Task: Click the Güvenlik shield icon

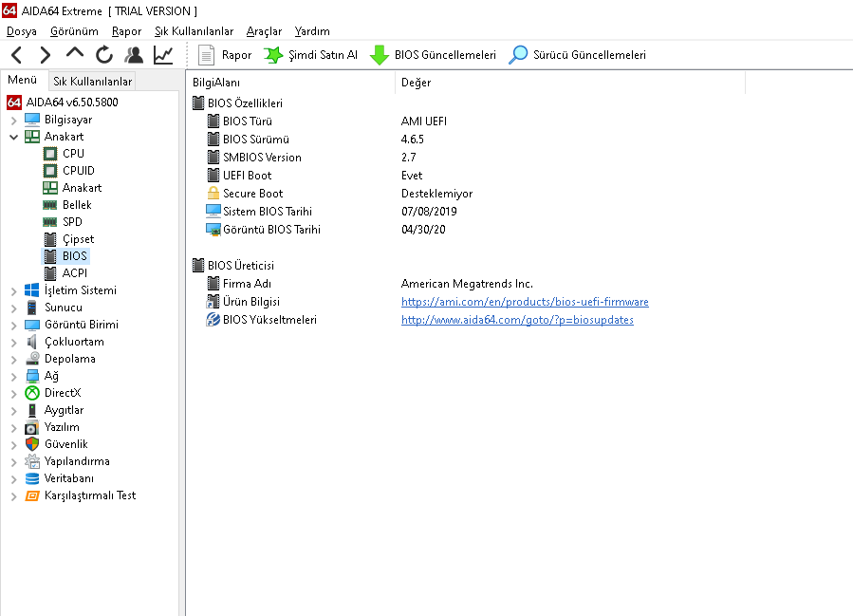Action: 32,444
